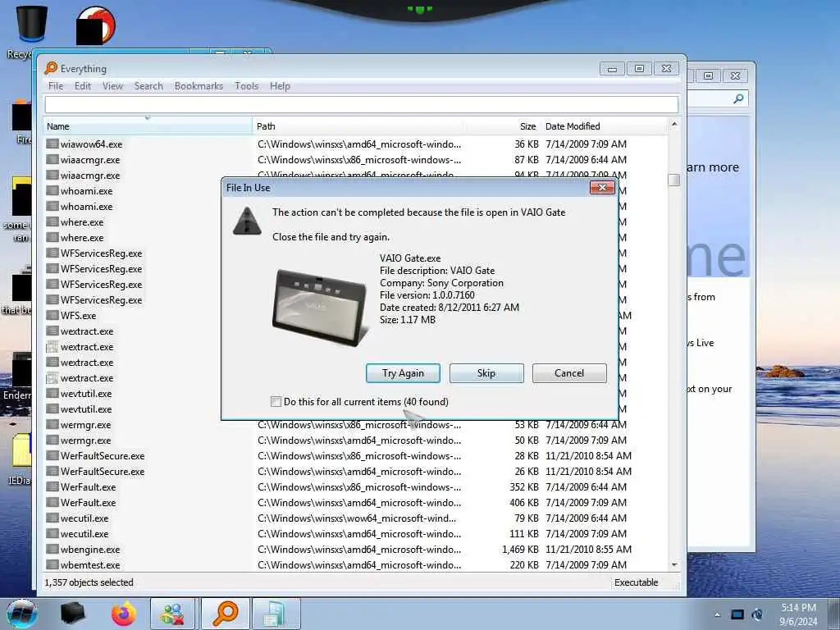Click icon of wecutil.exe 79 KB row

(x=52, y=518)
